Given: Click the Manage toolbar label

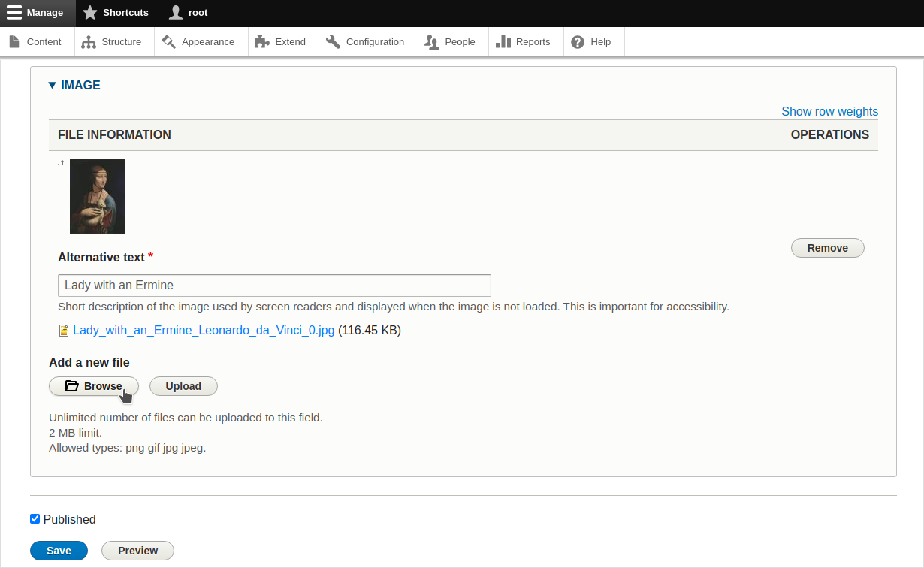Looking at the screenshot, I should point(45,13).
